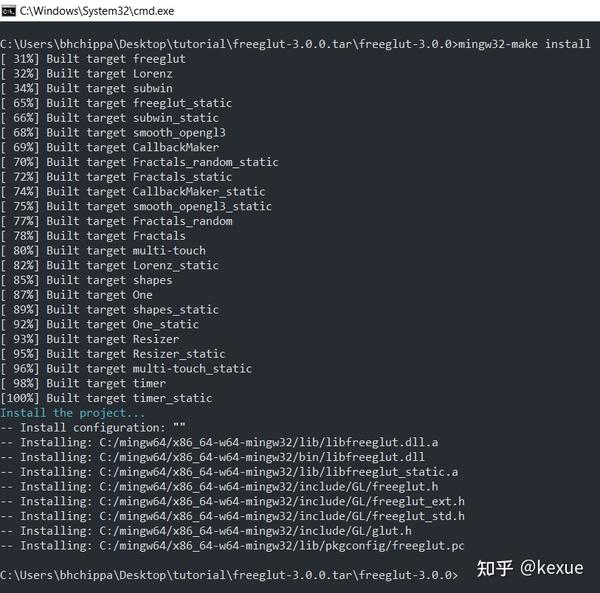The image size is (600, 593).
Task: Click the libfreeglut.dll.a install path
Action: (x=269, y=442)
